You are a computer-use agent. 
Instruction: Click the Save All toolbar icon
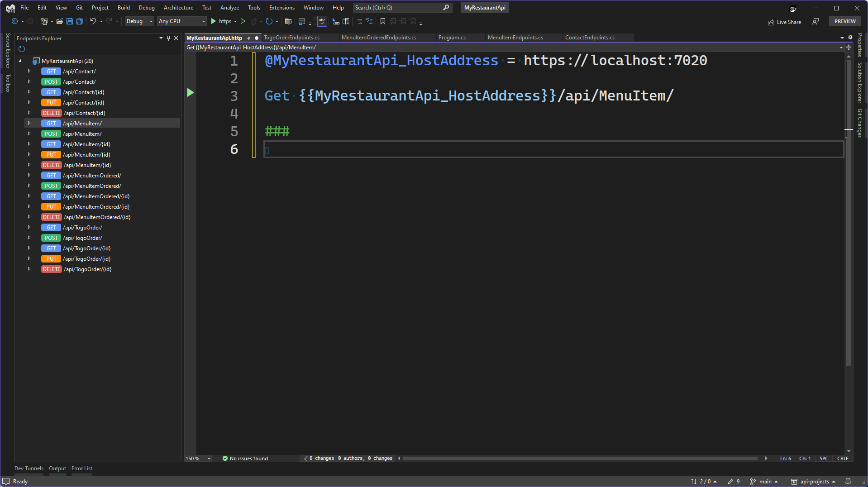click(x=80, y=21)
